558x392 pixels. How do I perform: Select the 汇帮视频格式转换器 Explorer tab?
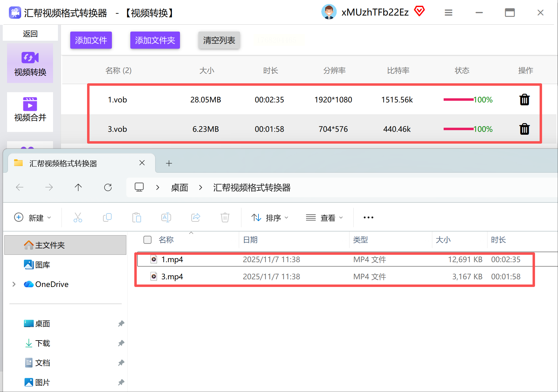click(80, 163)
